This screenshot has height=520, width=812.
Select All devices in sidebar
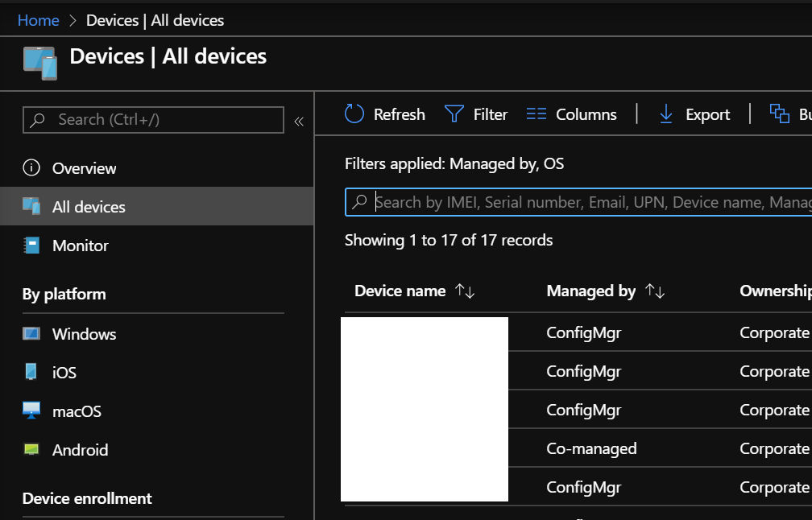[89, 207]
